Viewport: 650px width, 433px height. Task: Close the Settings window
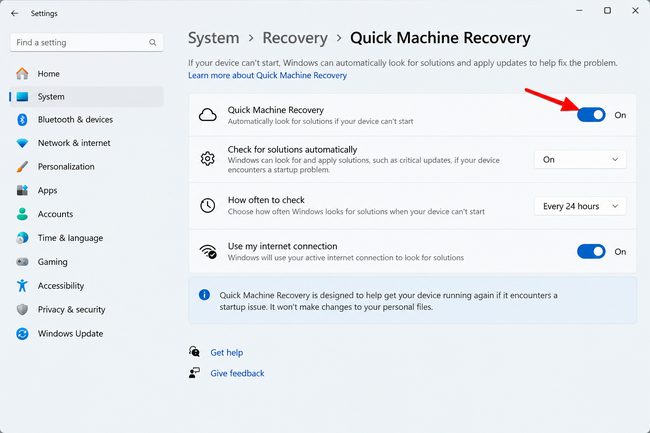[x=635, y=11]
